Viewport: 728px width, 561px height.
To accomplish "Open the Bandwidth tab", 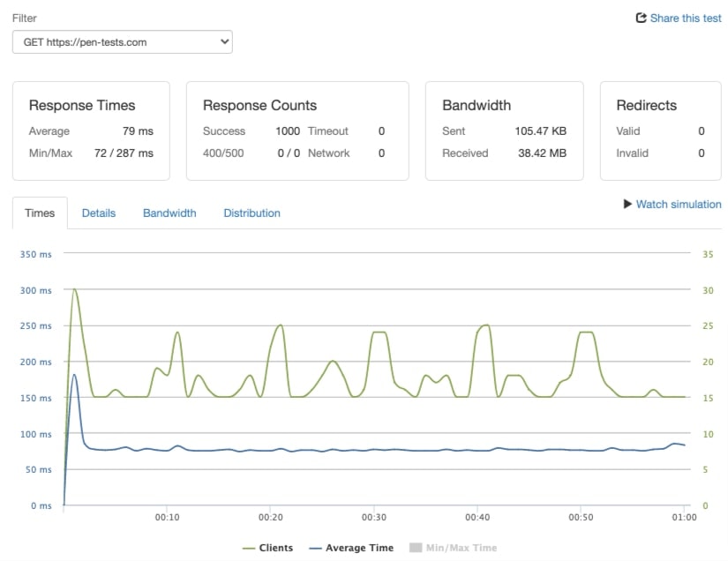I will 169,213.
